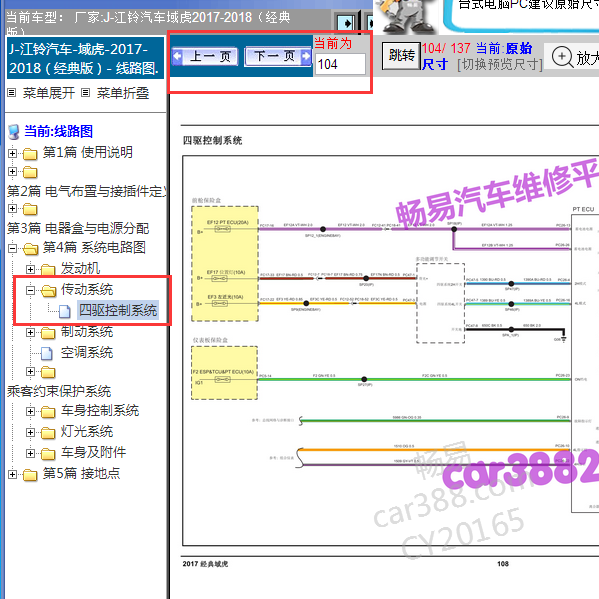
Task: Click the folder icon of 第5篇 接地点
Action: pyautogui.click(x=30, y=475)
